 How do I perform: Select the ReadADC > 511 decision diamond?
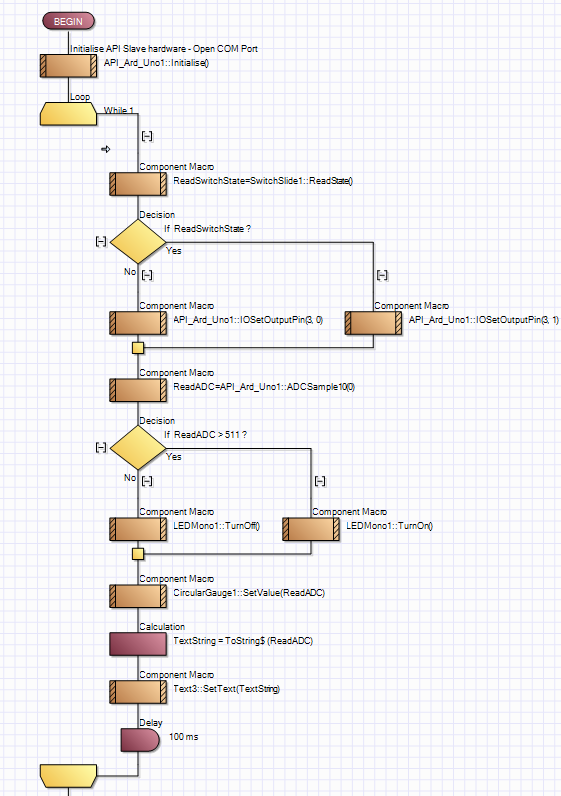click(x=138, y=448)
